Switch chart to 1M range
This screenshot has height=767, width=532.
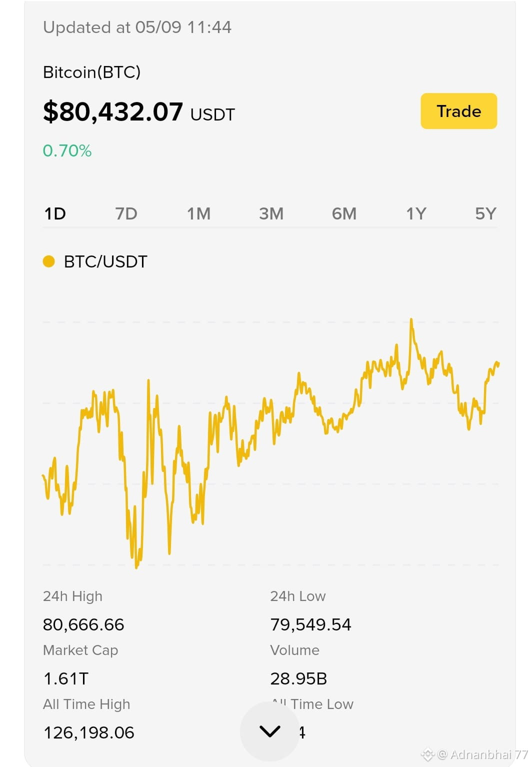(x=198, y=214)
